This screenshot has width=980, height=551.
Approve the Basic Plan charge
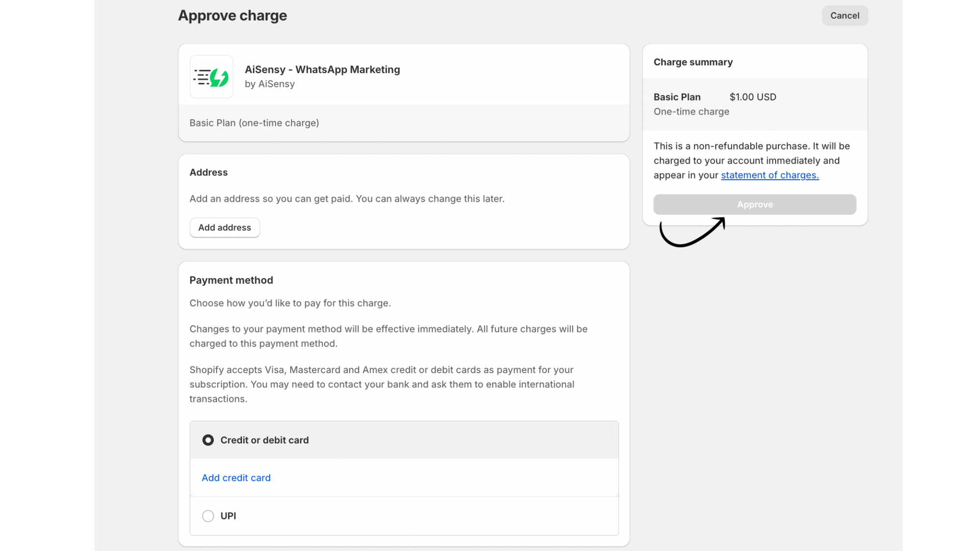755,204
